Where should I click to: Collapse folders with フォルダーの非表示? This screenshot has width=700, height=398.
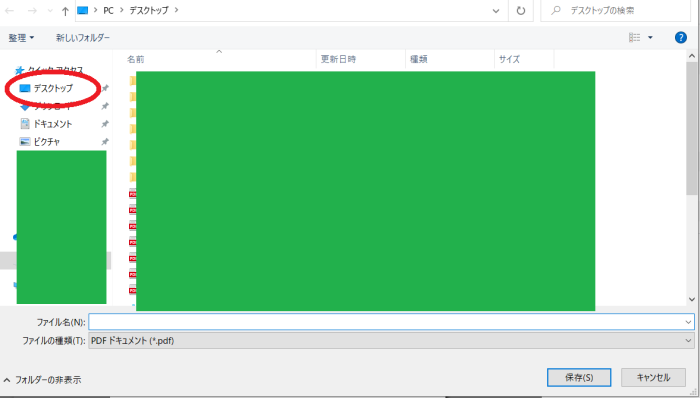42,380
